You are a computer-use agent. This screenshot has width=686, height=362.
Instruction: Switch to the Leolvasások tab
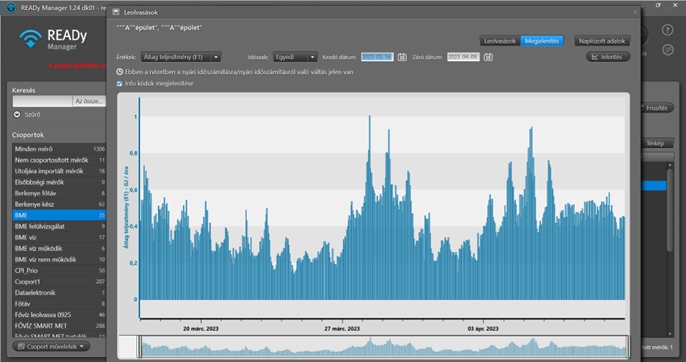[x=500, y=41]
